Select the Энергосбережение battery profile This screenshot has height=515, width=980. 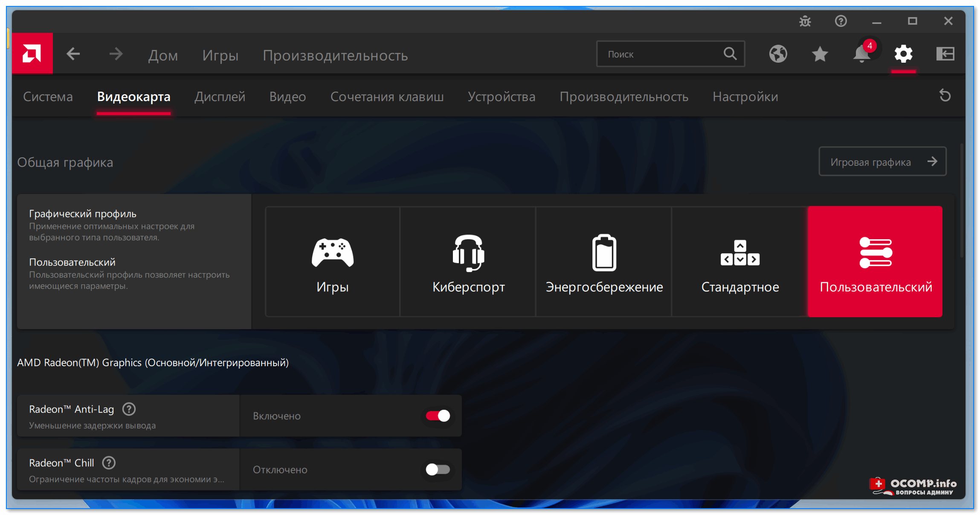pos(604,262)
